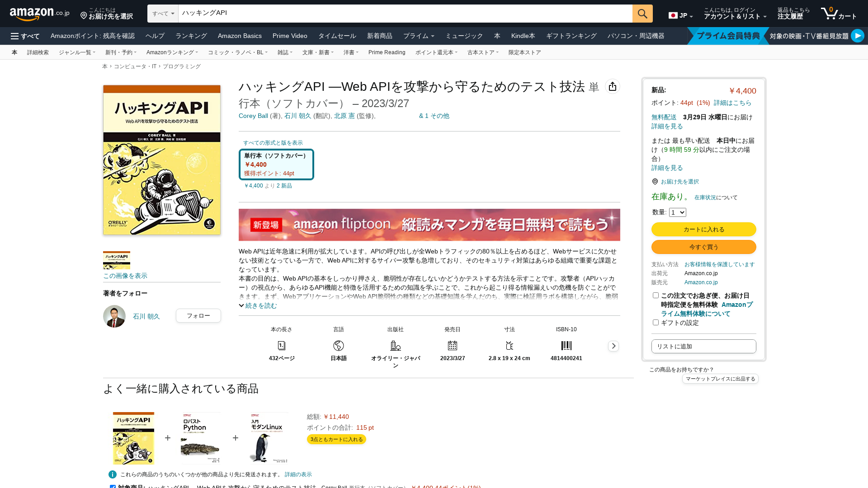The height and width of the screenshot is (488, 868).
Task: Click the search input field
Action: 405,14
